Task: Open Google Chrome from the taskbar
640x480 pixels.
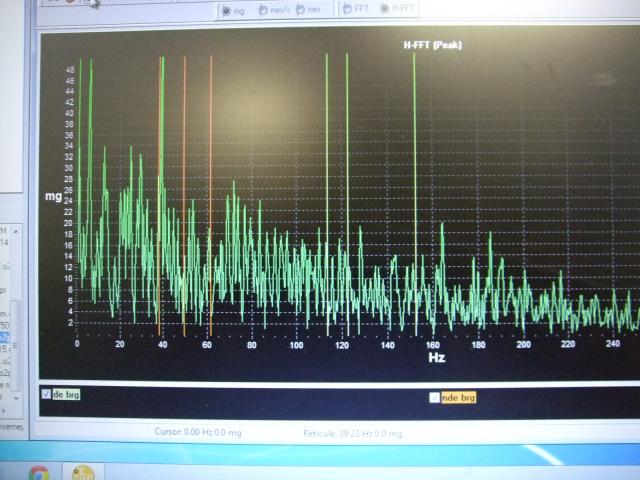Action: (x=39, y=472)
